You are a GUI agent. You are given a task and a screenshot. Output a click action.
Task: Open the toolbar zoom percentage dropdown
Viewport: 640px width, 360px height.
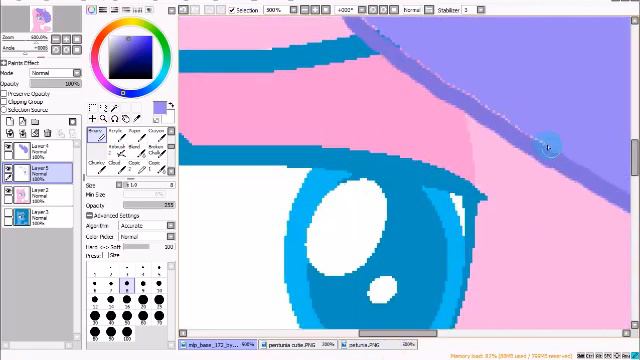pyautogui.click(x=293, y=9)
